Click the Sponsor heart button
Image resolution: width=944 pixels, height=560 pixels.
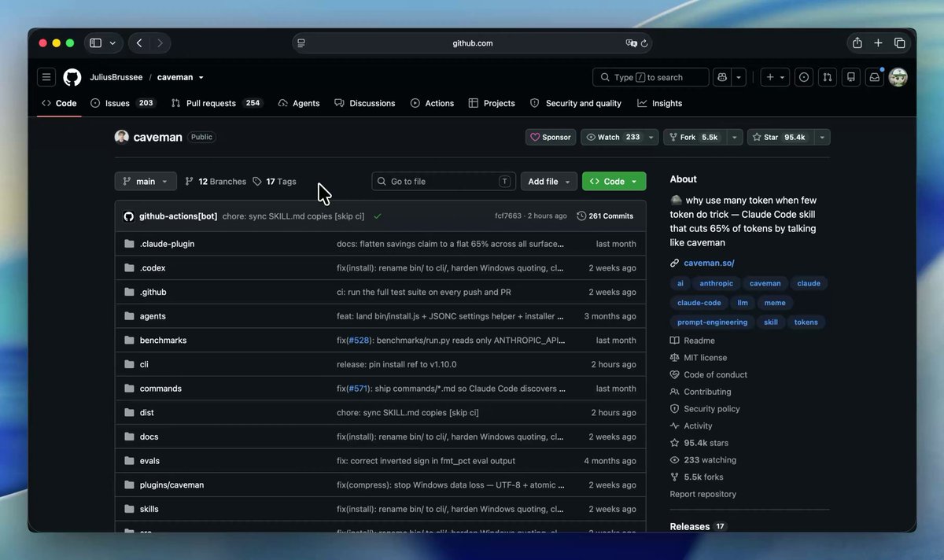[x=551, y=137]
